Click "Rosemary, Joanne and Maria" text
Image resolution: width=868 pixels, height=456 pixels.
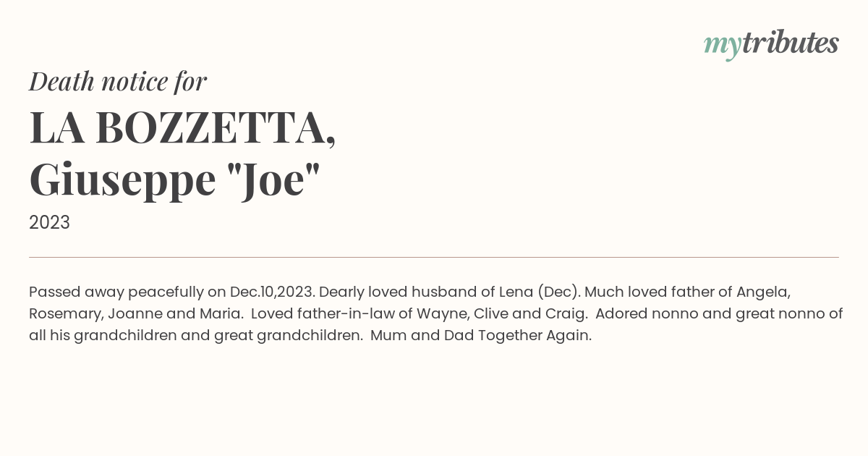[135, 315]
